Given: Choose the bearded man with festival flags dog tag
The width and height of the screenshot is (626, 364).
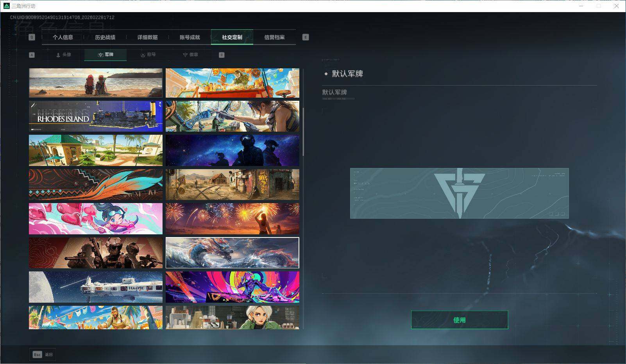Looking at the screenshot, I should click(x=96, y=317).
